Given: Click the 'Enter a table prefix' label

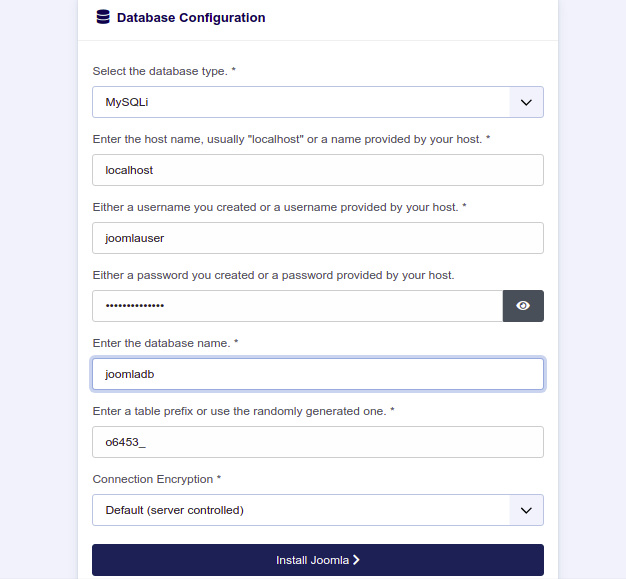Looking at the screenshot, I should tap(243, 411).
